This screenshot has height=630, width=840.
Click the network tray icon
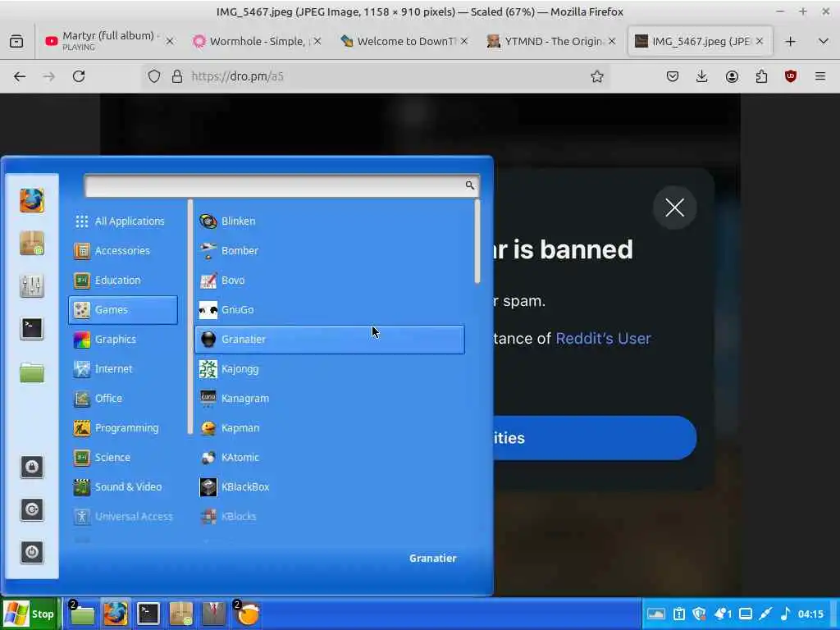(765, 614)
